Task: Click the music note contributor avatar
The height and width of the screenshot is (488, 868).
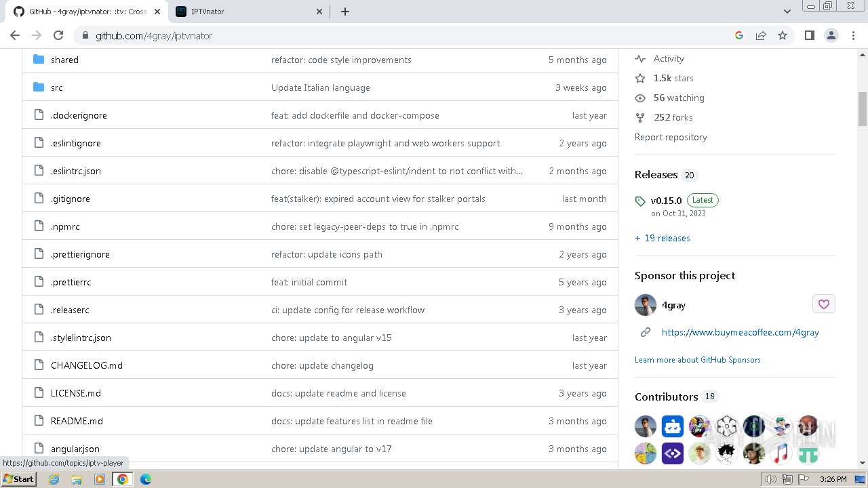Action: (x=781, y=453)
